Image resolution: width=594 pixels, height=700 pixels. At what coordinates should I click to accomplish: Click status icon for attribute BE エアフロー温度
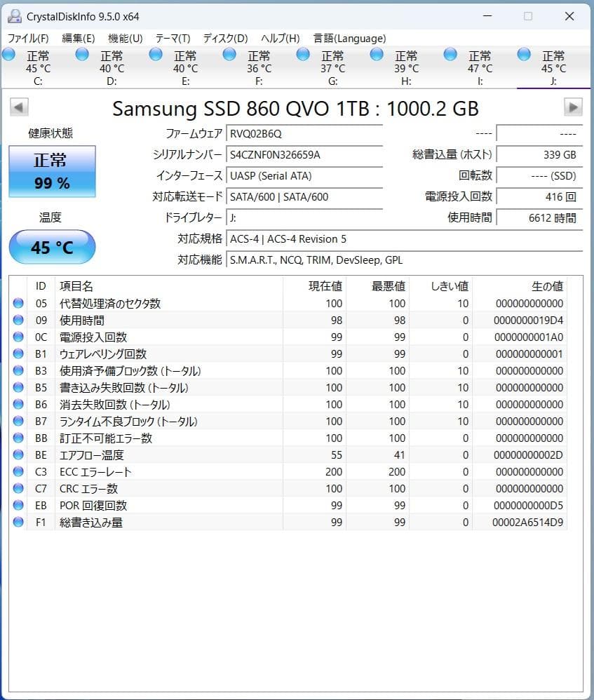18,455
